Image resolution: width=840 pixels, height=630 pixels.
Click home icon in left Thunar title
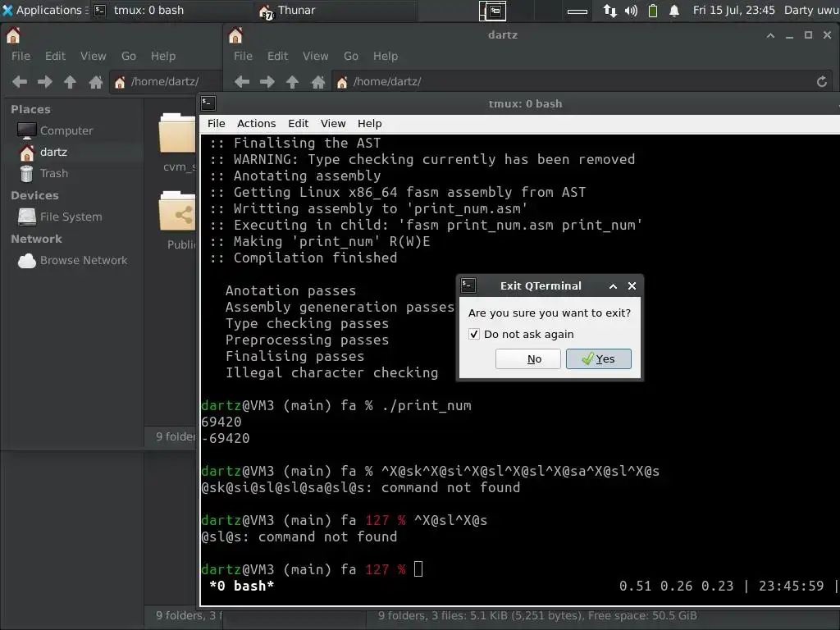(13, 36)
